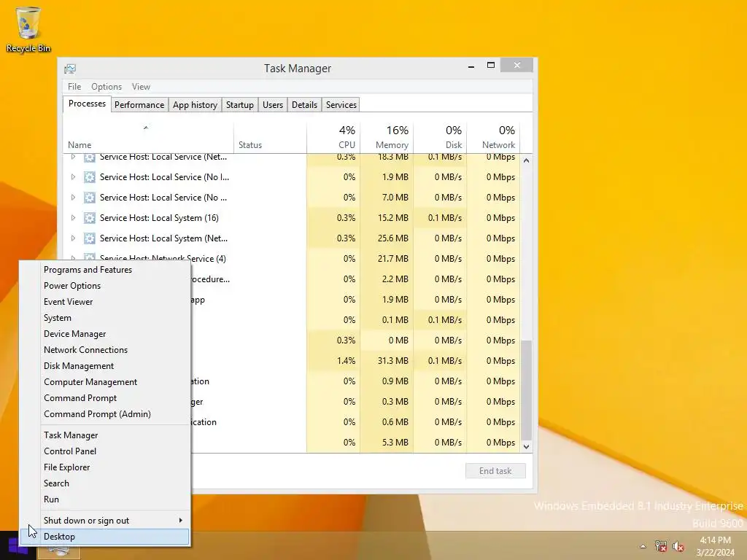
Task: Select the Processes tab
Action: tap(88, 104)
